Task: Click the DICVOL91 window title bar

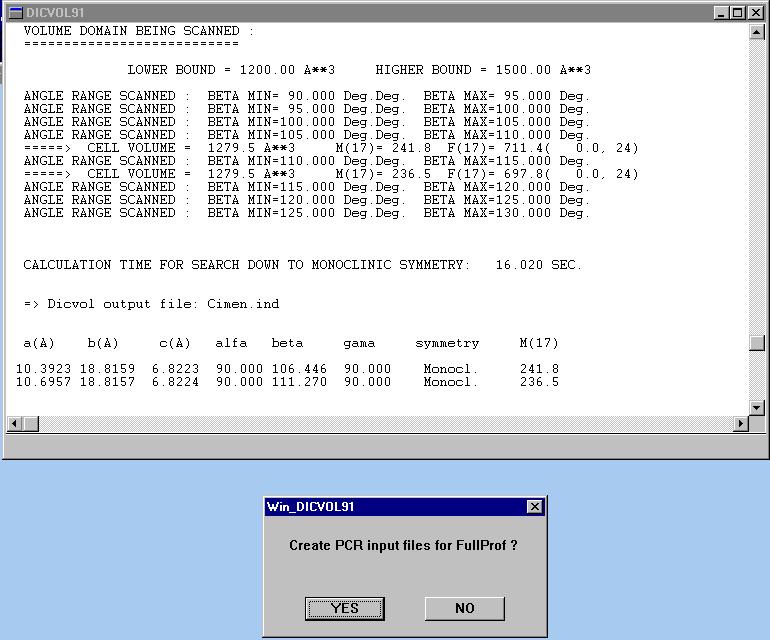Action: click(x=350, y=12)
